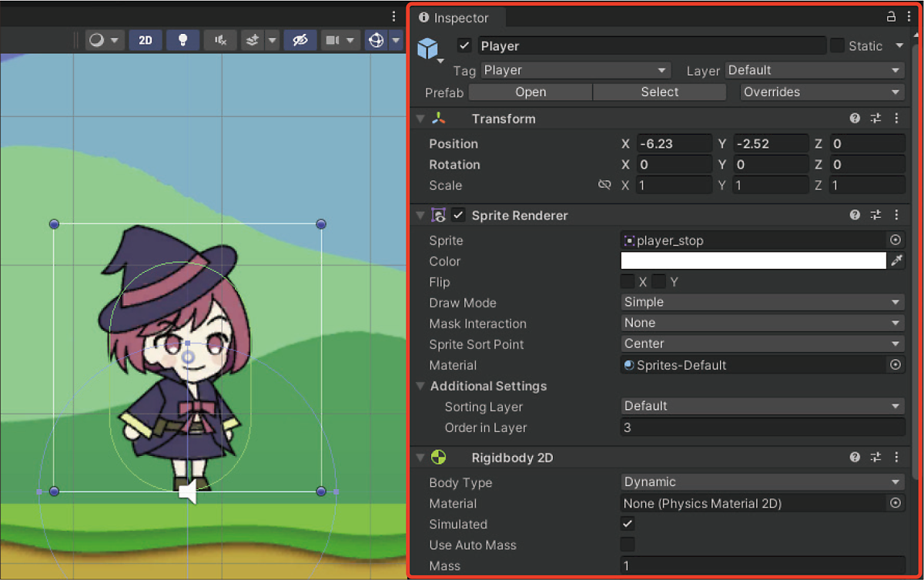Viewport: 924px width, 580px height.
Task: Open sprite object picker for player_stop
Action: pos(896,240)
